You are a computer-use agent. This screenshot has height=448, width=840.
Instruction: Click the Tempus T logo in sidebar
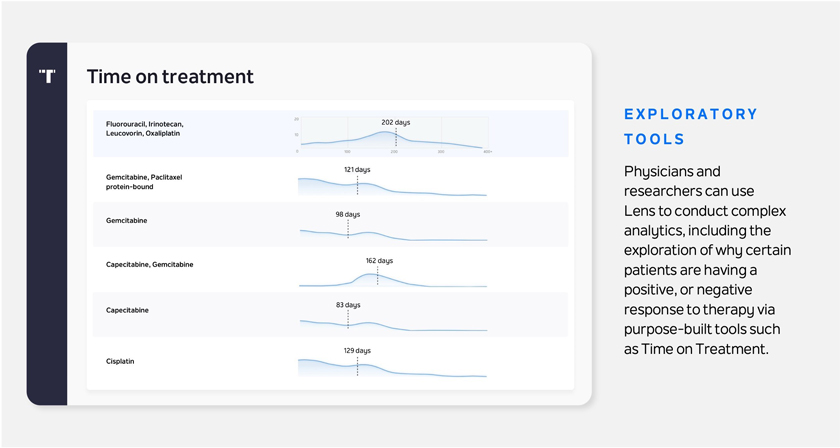[x=47, y=76]
